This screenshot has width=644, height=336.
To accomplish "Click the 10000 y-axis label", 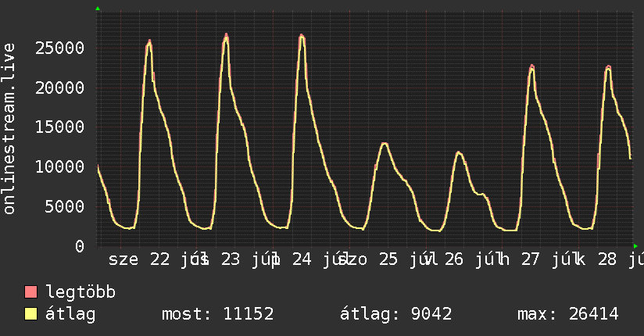I will 59,166.
